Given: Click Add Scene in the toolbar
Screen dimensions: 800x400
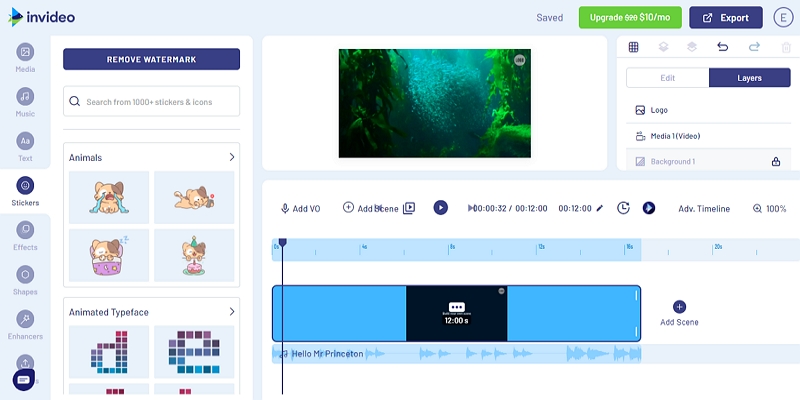Looking at the screenshot, I should (x=370, y=208).
